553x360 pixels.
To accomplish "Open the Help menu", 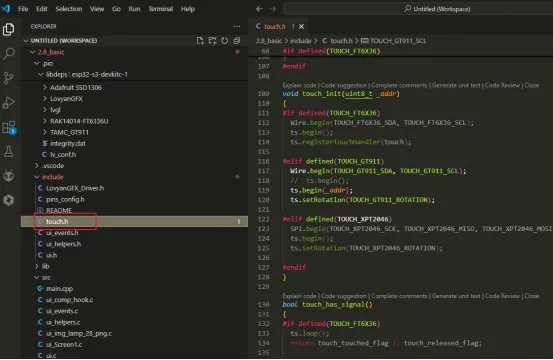I will pos(188,9).
